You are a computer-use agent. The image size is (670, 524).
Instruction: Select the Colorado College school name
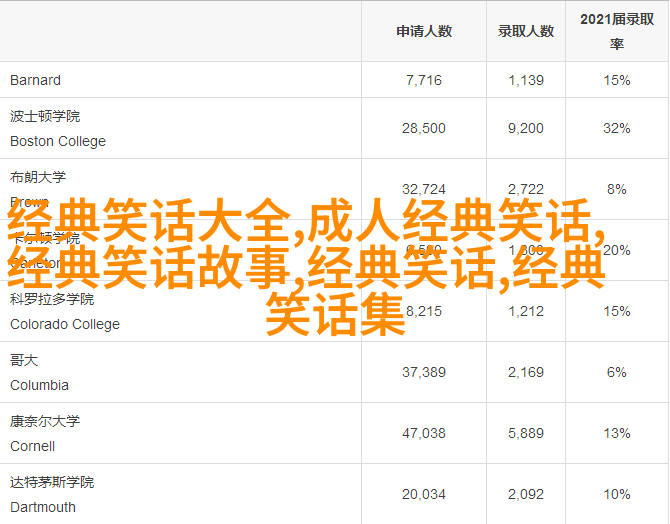pos(64,324)
